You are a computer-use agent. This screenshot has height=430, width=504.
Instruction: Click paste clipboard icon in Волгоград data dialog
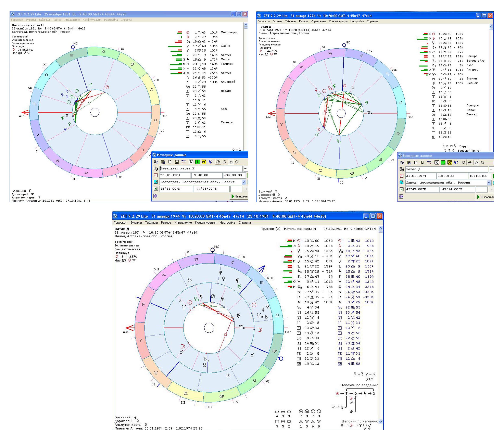coord(163,162)
